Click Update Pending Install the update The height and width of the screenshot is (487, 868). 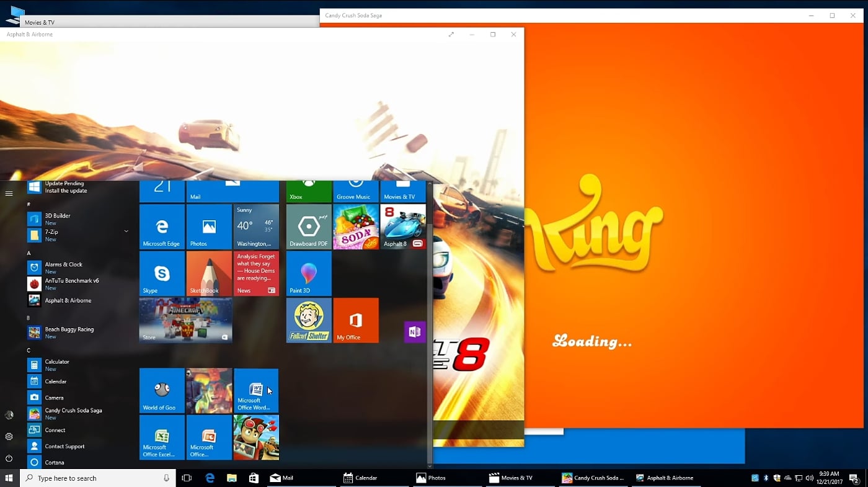(x=78, y=187)
